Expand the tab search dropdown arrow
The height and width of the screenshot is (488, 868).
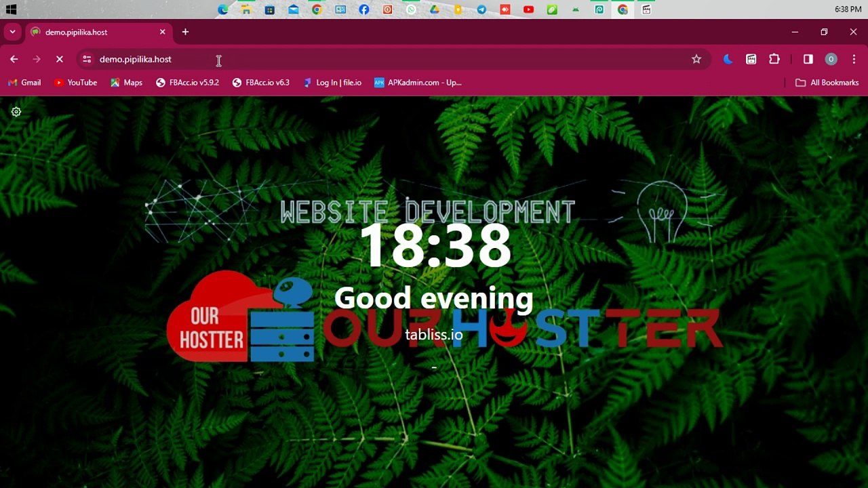tap(12, 32)
